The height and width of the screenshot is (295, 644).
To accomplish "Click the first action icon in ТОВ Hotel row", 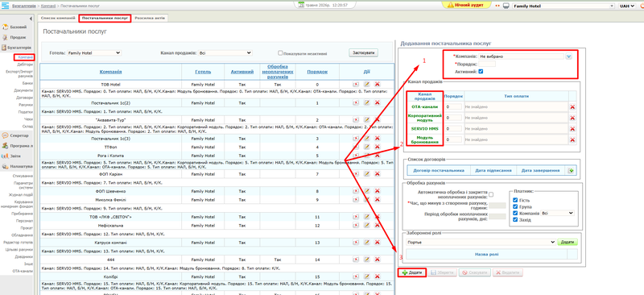I will tap(356, 85).
